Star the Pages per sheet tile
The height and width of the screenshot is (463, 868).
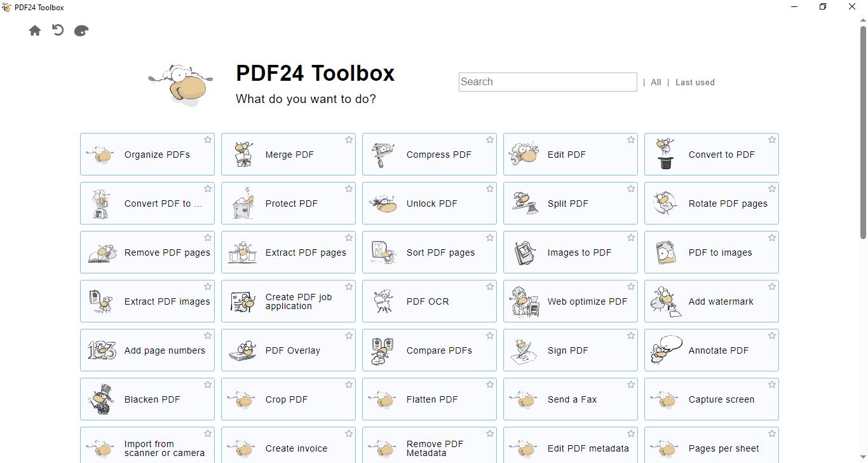point(772,434)
